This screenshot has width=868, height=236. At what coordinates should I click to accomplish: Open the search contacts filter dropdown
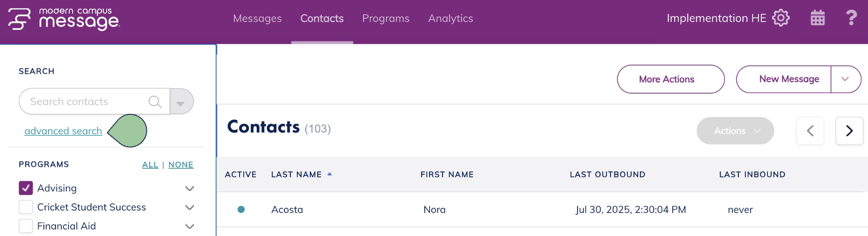tap(181, 102)
